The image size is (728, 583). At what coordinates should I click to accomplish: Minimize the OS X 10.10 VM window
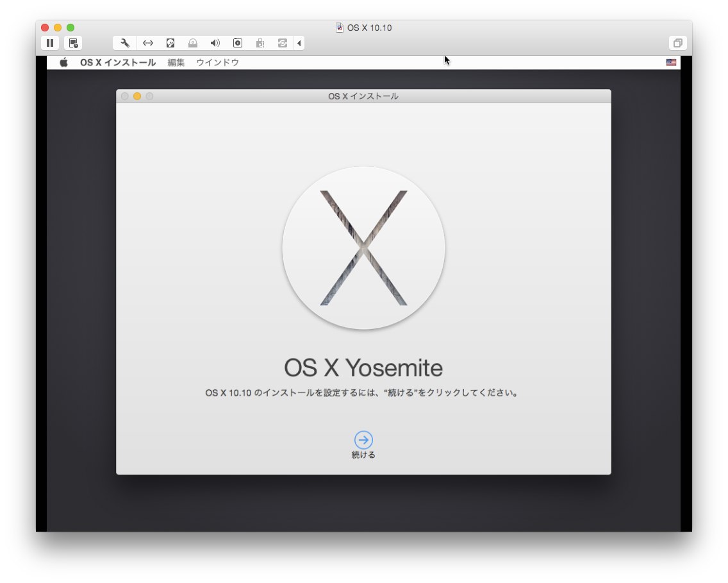(x=58, y=28)
